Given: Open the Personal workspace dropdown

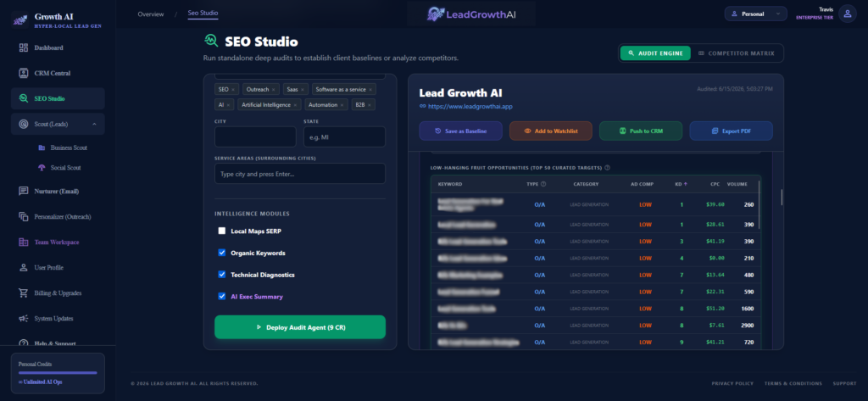Looking at the screenshot, I should pos(755,14).
